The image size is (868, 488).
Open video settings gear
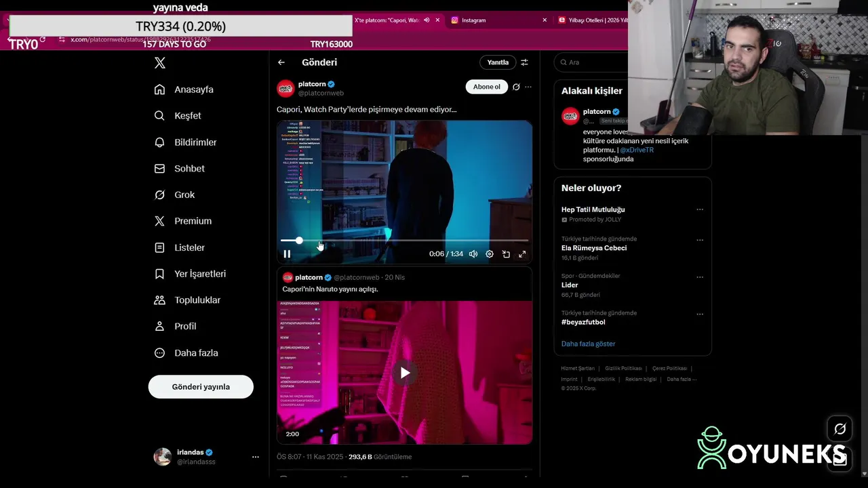(x=490, y=254)
